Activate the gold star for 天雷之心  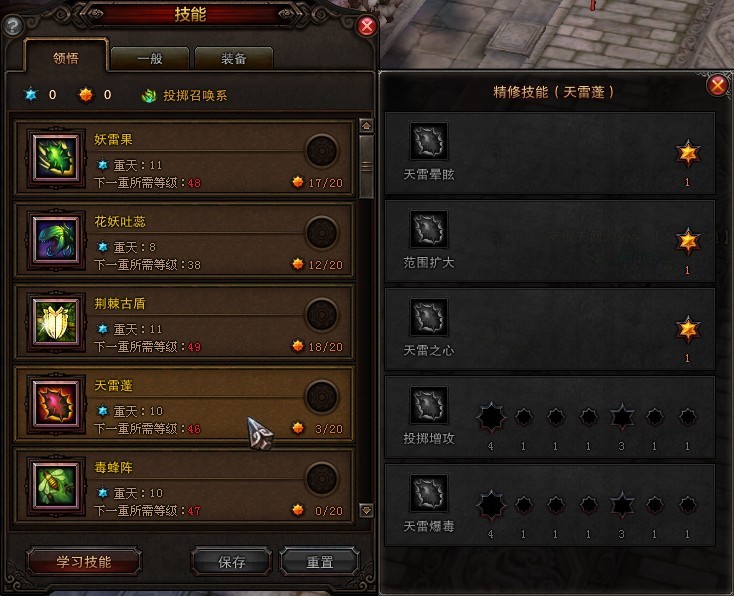[x=688, y=329]
